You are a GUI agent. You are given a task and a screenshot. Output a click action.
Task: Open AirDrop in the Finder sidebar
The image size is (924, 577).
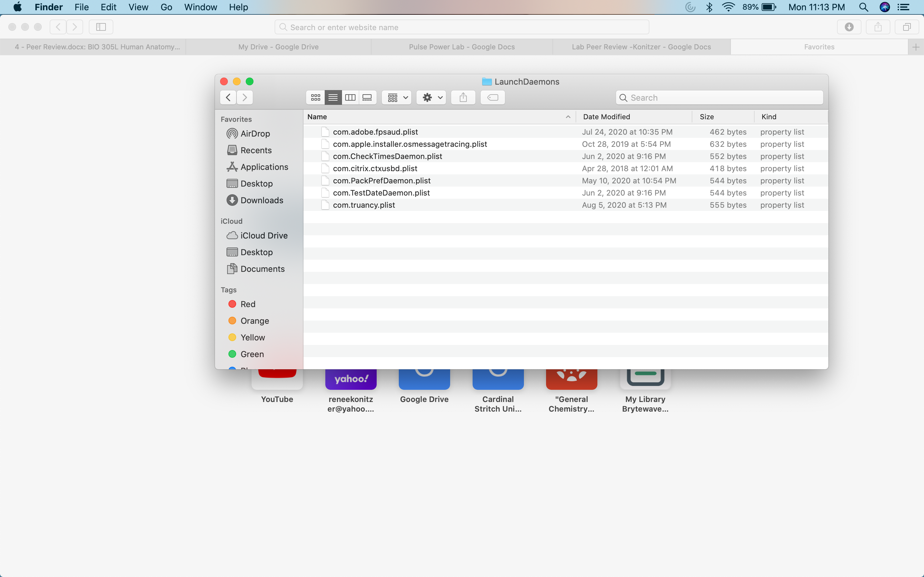point(255,134)
